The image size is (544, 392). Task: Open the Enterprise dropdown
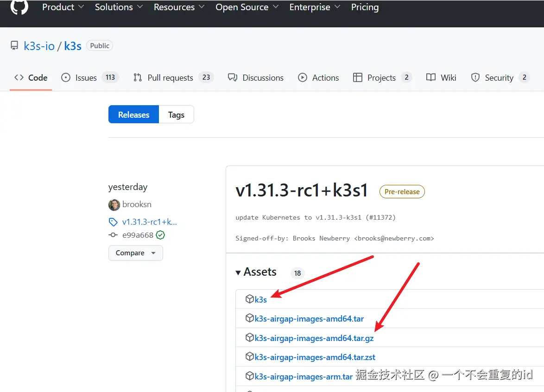[315, 7]
